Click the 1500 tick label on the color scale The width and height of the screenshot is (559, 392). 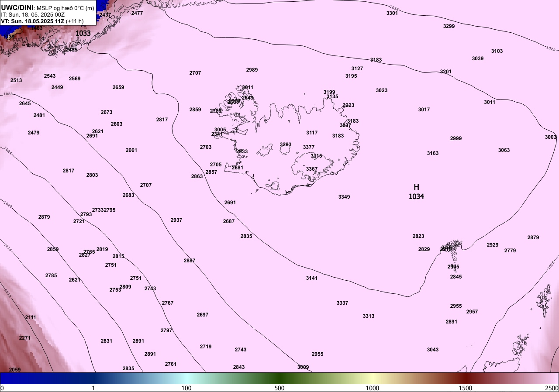click(466, 388)
